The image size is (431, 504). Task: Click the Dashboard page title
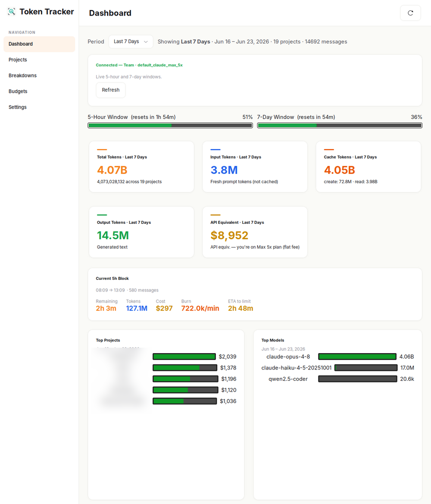pos(110,13)
